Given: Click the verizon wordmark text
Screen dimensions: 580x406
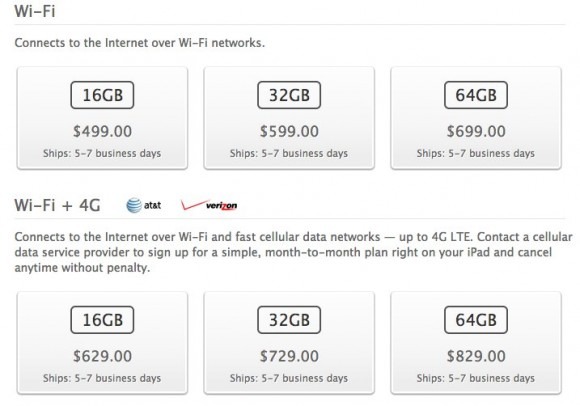Looking at the screenshot, I should pos(222,206).
